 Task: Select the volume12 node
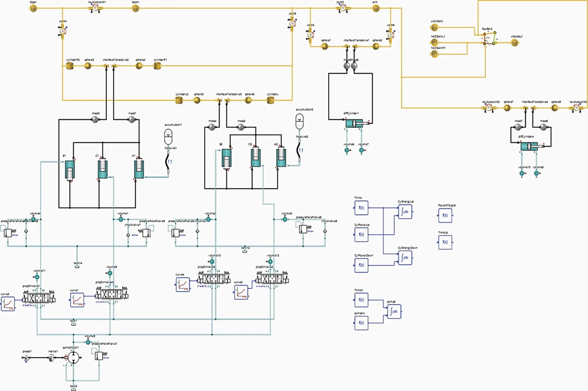[x=271, y=262]
